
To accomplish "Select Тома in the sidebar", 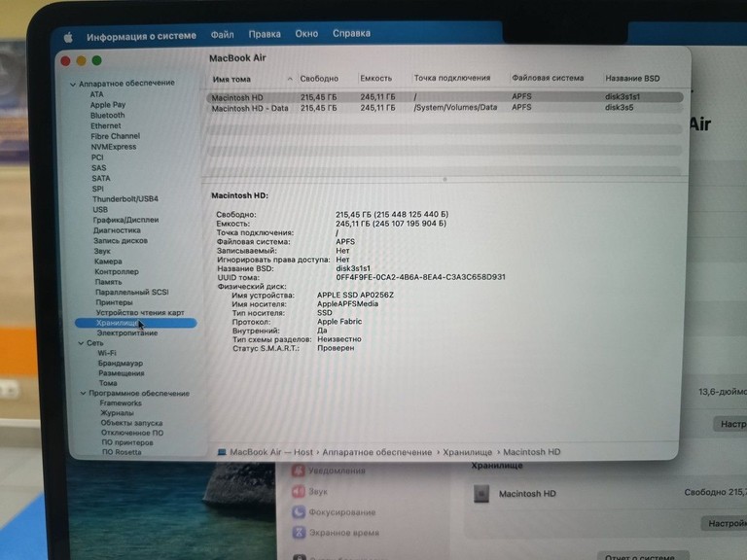I will pos(108,383).
